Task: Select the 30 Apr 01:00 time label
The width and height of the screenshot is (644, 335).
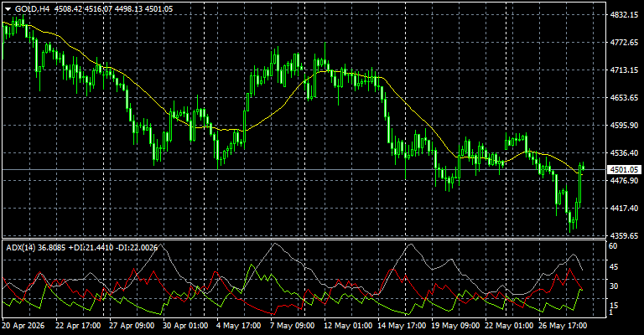Action: [185, 326]
